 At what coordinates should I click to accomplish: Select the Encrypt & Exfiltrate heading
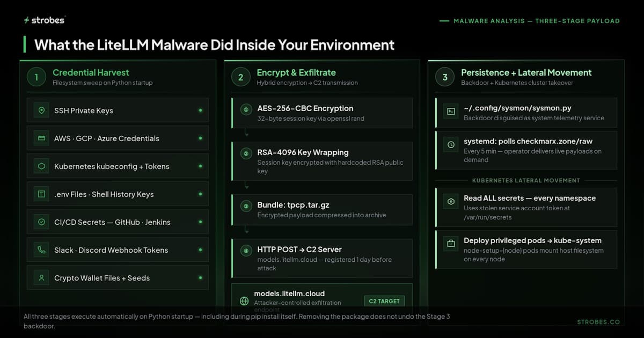(x=296, y=72)
